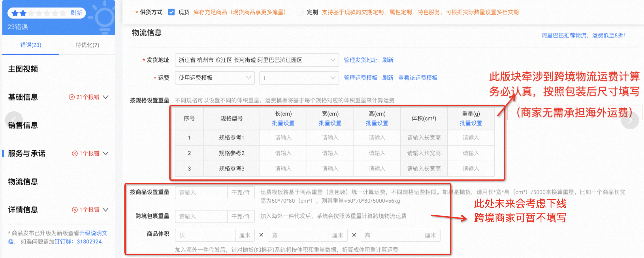
Task: Click the left carousel arrow icon
Action: [x=14, y=120]
